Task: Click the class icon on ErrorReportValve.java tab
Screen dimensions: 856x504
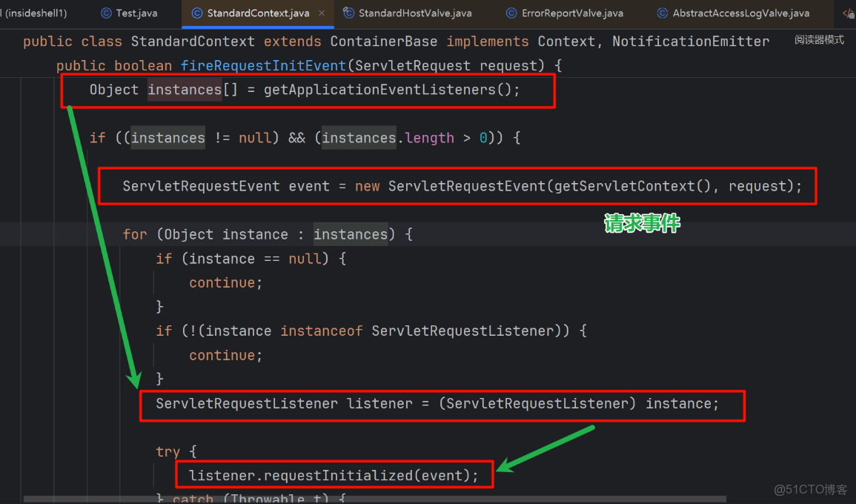Action: tap(510, 13)
